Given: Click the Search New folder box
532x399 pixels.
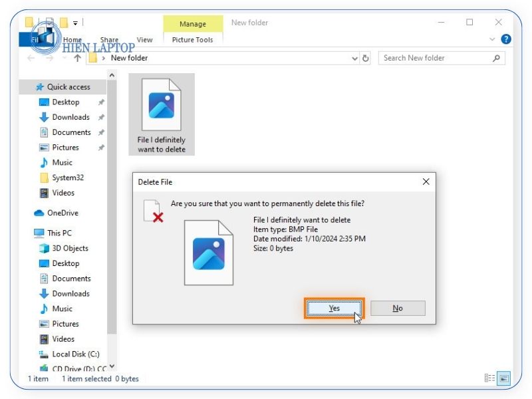Looking at the screenshot, I should point(441,58).
